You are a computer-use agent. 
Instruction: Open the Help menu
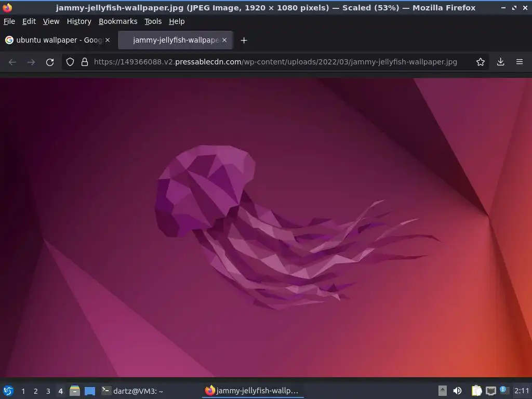(177, 21)
